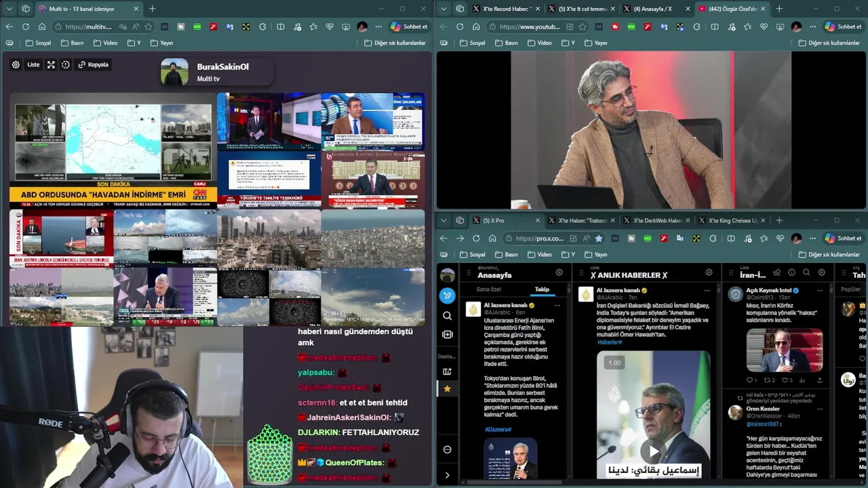
Task: Go forward in X Pro window
Action: point(460,238)
